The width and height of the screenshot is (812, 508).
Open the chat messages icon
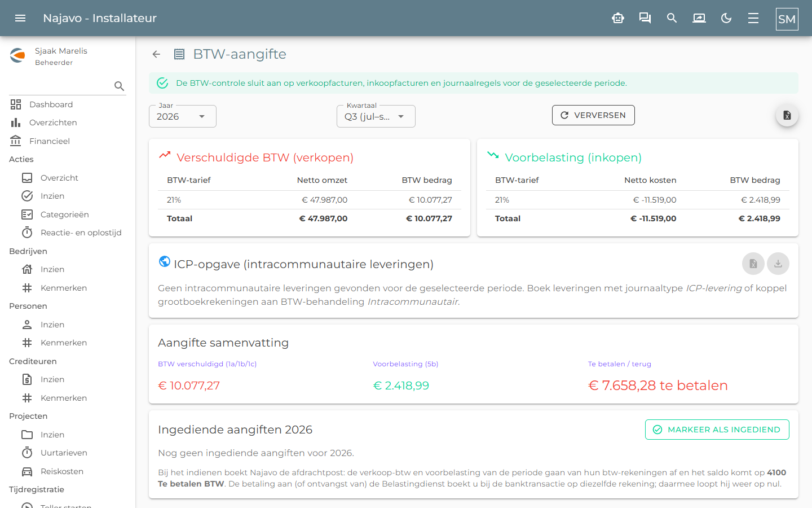(645, 18)
